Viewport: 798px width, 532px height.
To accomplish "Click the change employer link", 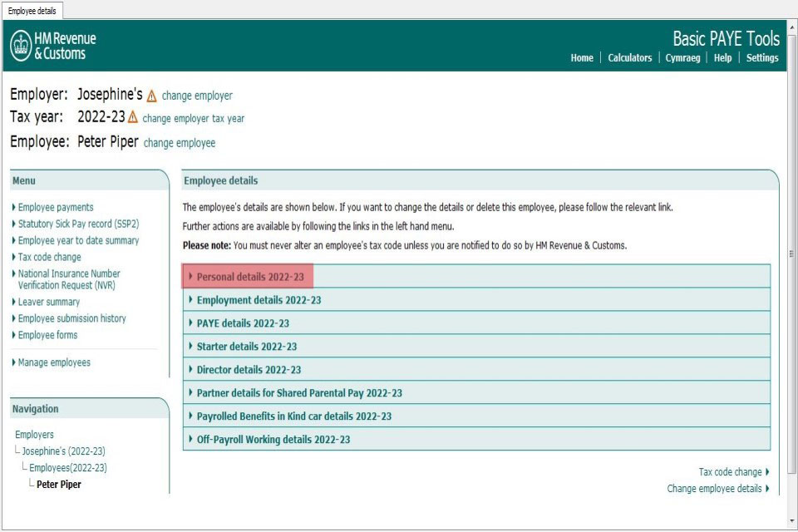I will tap(199, 96).
